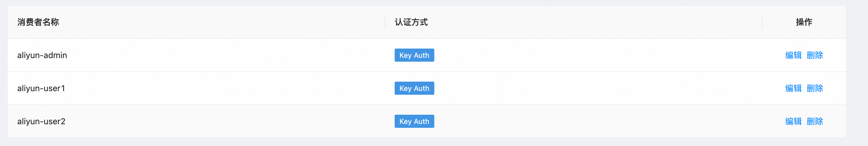Click divider between 消费者名称 and 认证方式 headers
Image resolution: width=868 pixels, height=146 pixels.
point(385,22)
